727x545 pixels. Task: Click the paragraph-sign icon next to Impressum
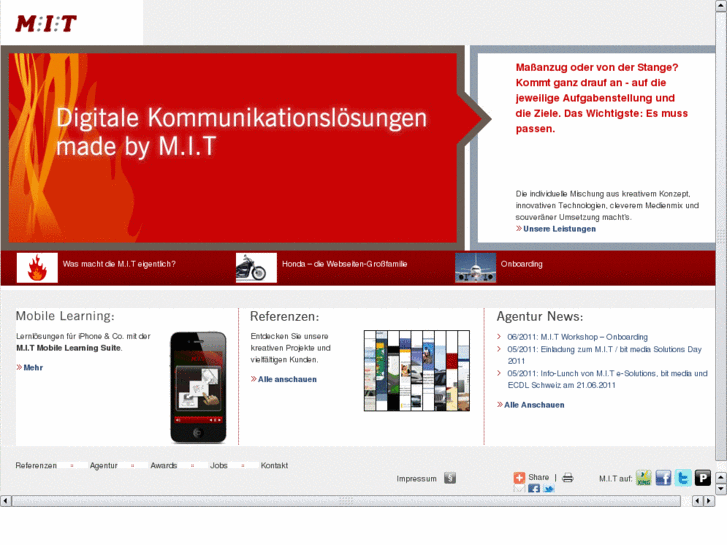coord(450,478)
